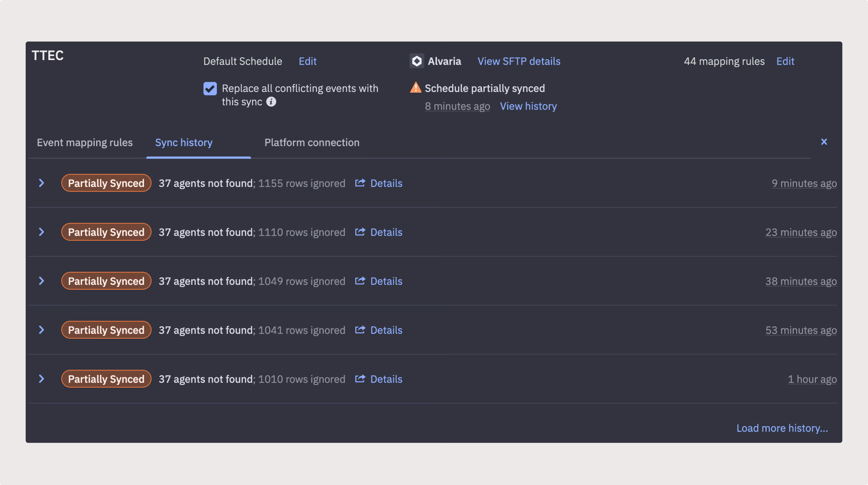
Task: Click the 'Alvaria' platform name
Action: pyautogui.click(x=444, y=61)
